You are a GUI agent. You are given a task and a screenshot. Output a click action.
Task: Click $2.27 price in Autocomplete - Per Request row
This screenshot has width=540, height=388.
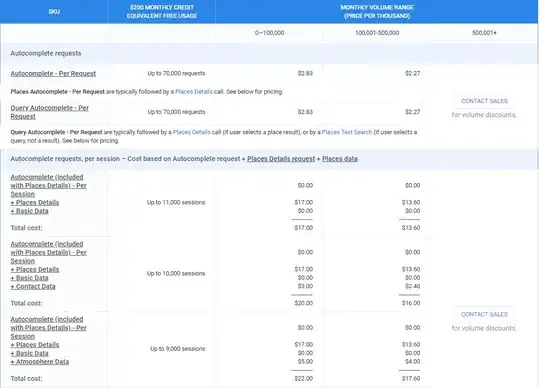click(413, 73)
